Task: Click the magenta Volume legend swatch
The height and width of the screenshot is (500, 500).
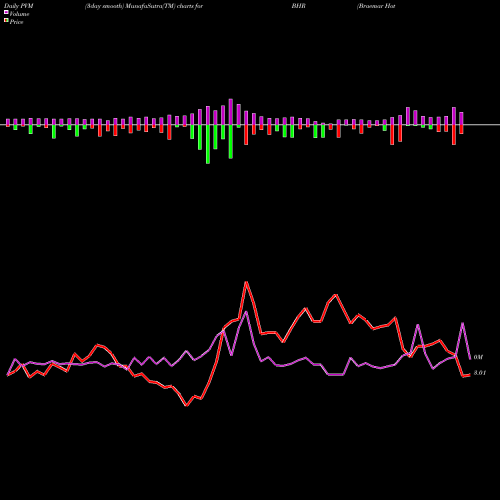Action: click(x=6, y=13)
